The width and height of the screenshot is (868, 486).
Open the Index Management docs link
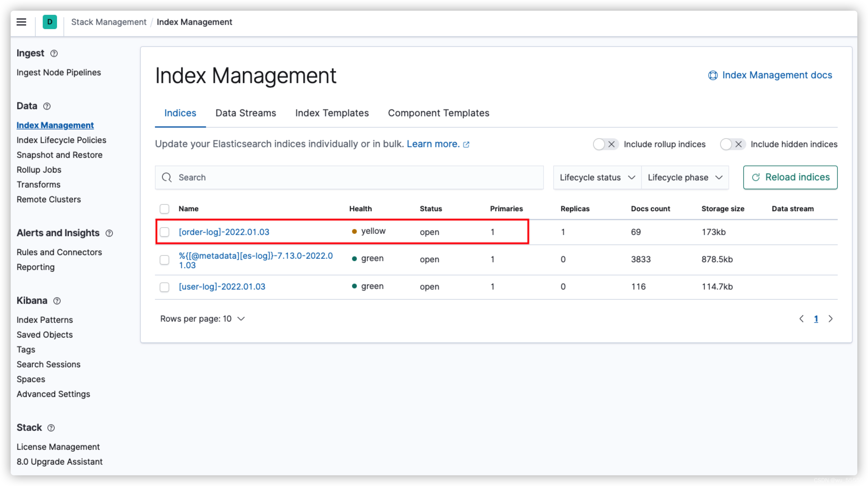pyautogui.click(x=770, y=75)
